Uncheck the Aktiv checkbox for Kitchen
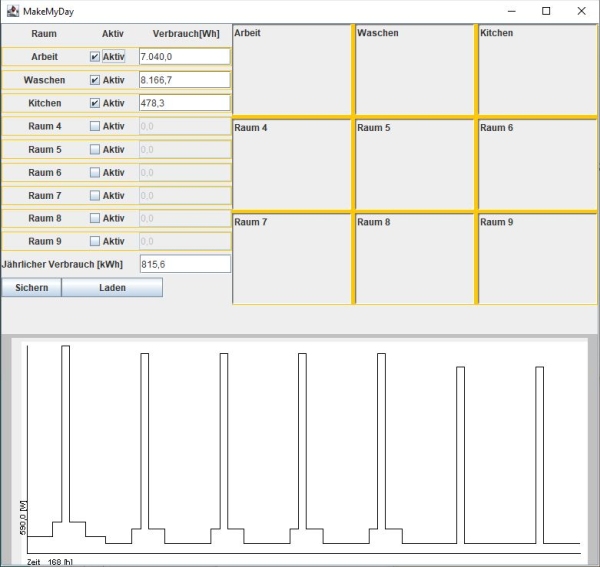 (95, 103)
